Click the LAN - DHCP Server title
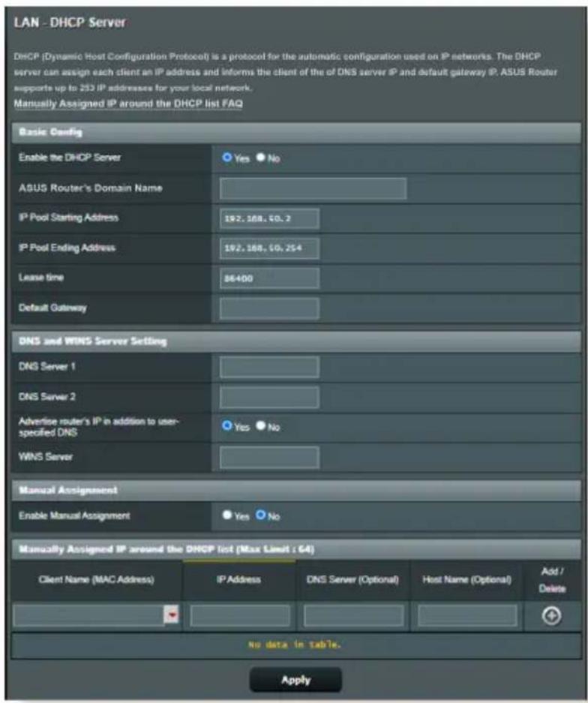Screen dimensions: 588x703 (x=70, y=23)
